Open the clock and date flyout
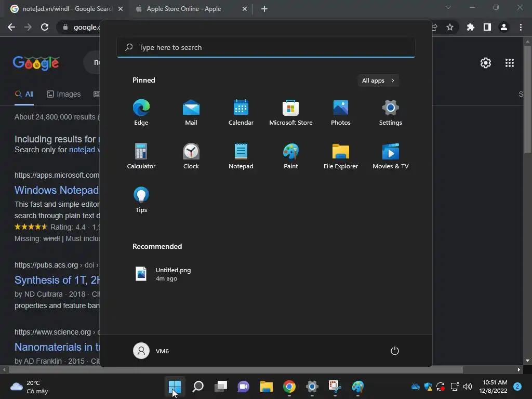This screenshot has height=399, width=532. coord(494,387)
